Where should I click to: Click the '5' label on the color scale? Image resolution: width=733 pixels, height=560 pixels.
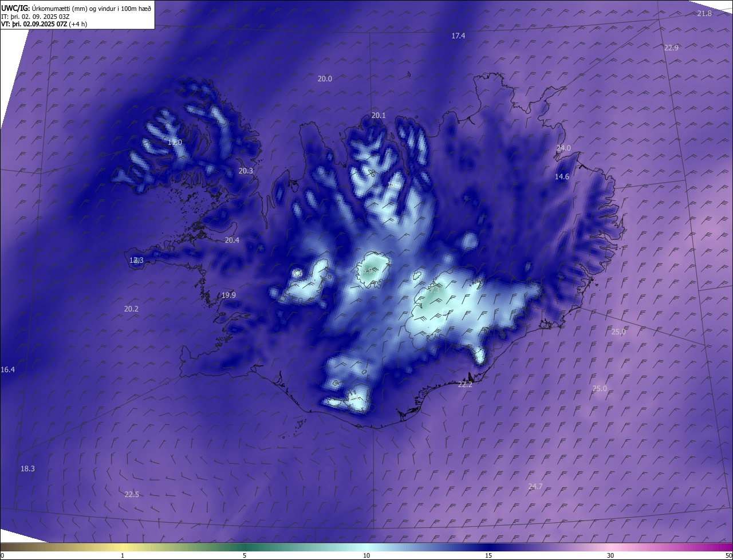click(x=245, y=555)
